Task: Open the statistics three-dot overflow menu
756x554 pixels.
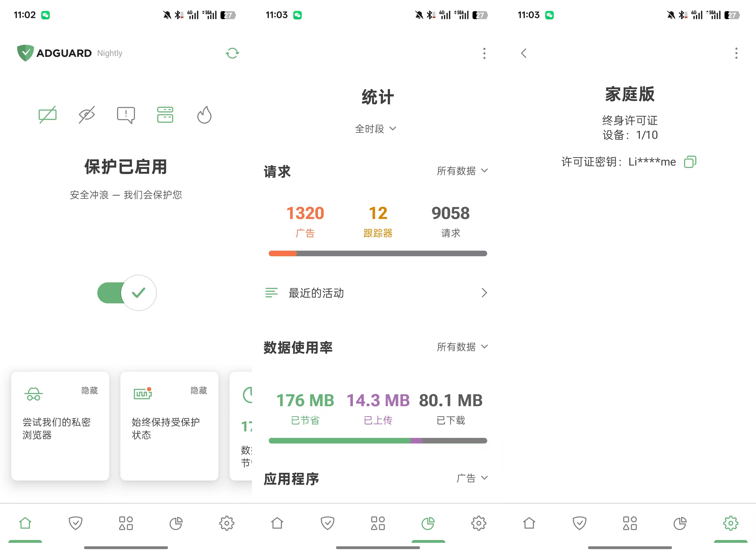Action: [x=484, y=53]
